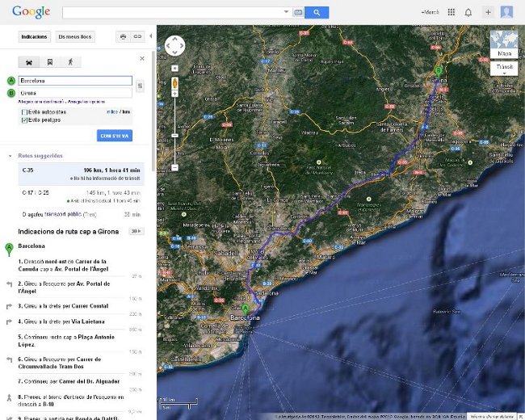Toggle Evita peatges checkbox
Viewport: 525px width, 420px height.
(24, 120)
